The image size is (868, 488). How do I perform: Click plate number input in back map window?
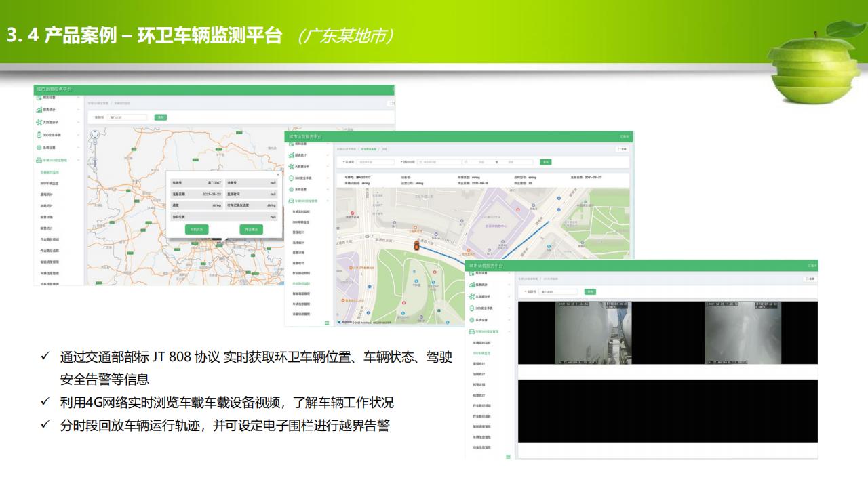click(127, 117)
